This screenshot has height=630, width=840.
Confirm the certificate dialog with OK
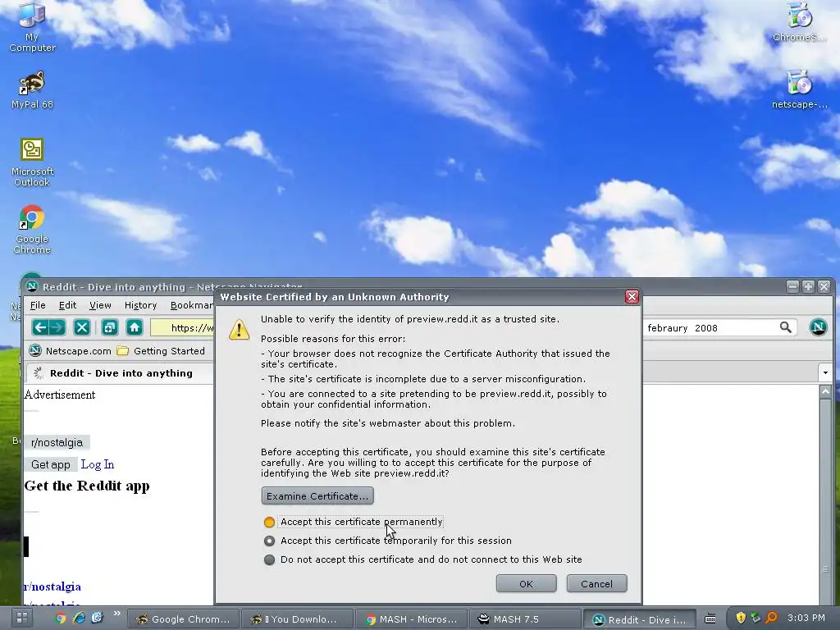coord(526,583)
